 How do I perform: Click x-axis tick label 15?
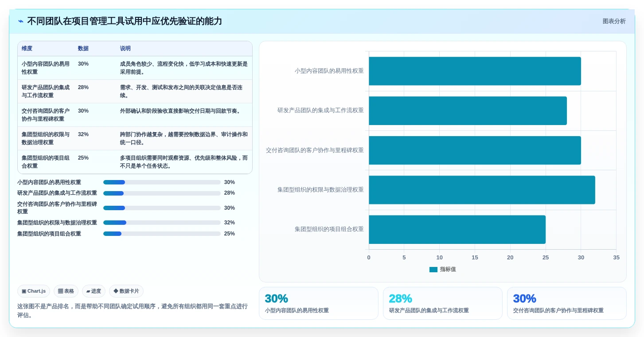pyautogui.click(x=475, y=258)
